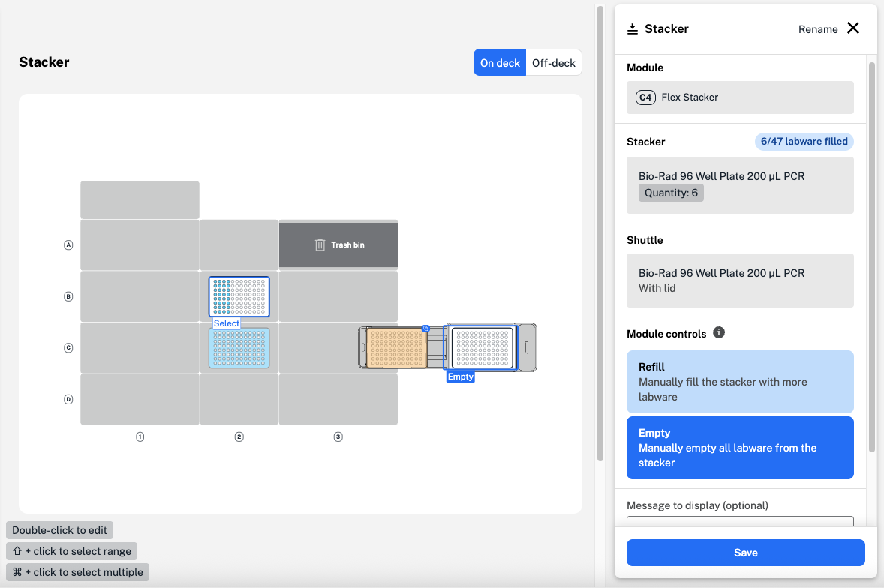Click the Flex Stacker module card
Image resolution: width=884 pixels, height=588 pixels.
click(x=740, y=97)
